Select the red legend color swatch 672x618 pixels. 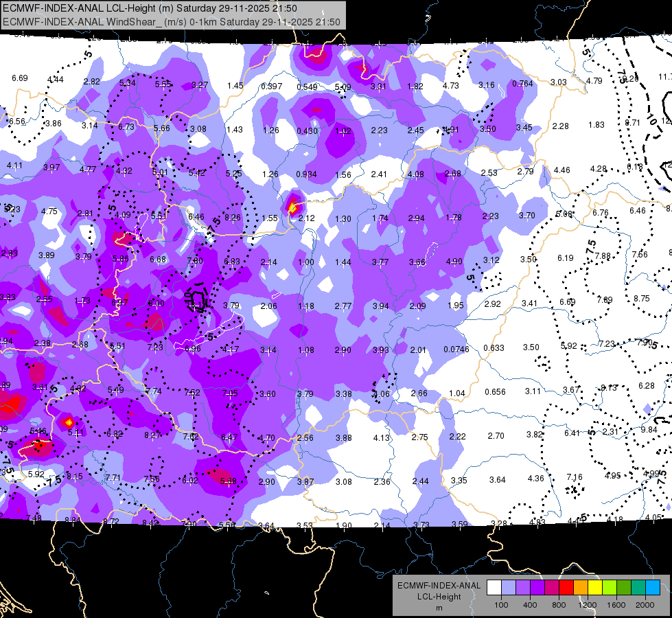[x=566, y=588]
